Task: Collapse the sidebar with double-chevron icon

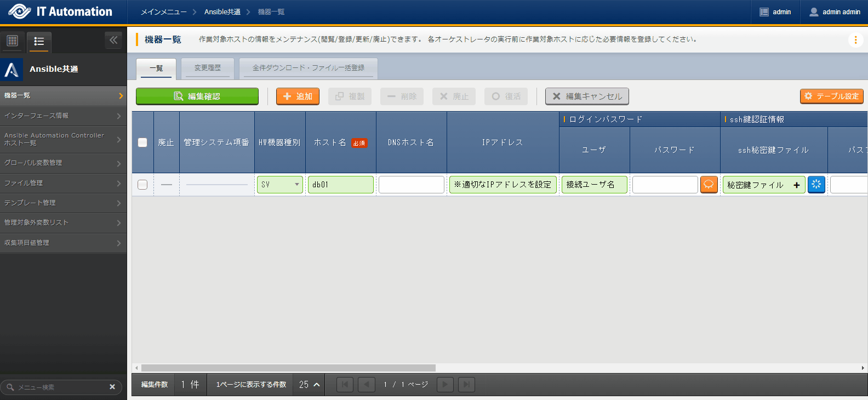Action: pos(113,40)
